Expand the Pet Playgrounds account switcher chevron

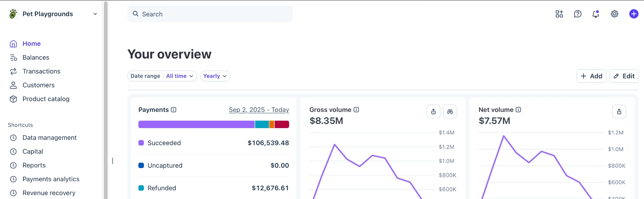tap(95, 14)
